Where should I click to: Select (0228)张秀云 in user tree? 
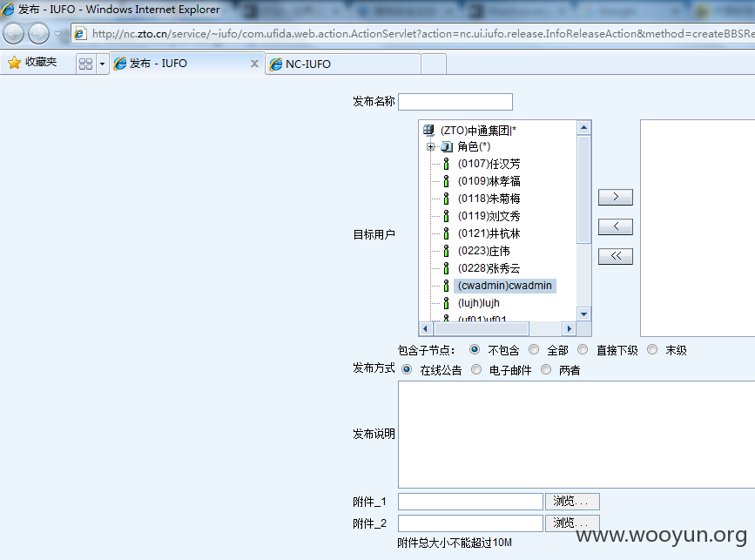pyautogui.click(x=489, y=268)
